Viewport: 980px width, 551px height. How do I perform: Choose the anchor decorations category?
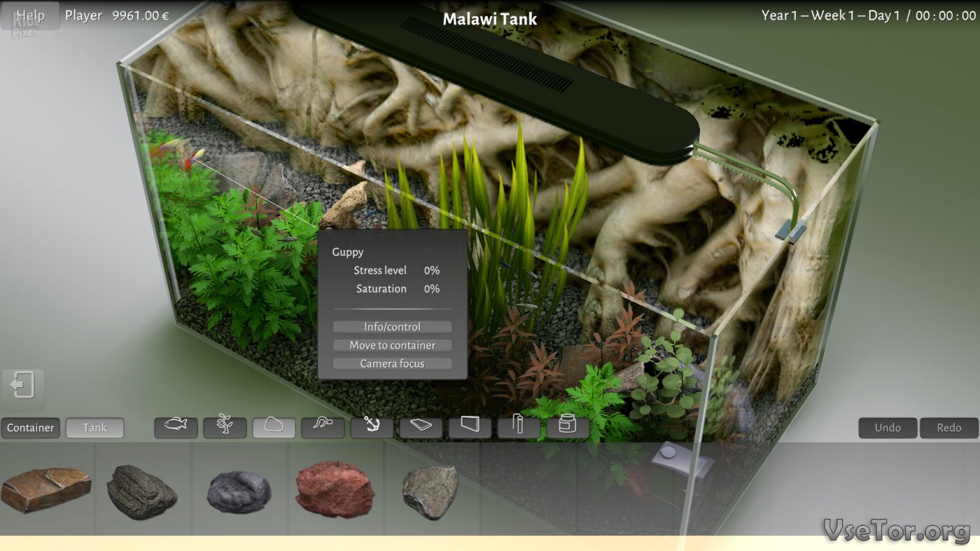coord(372,427)
